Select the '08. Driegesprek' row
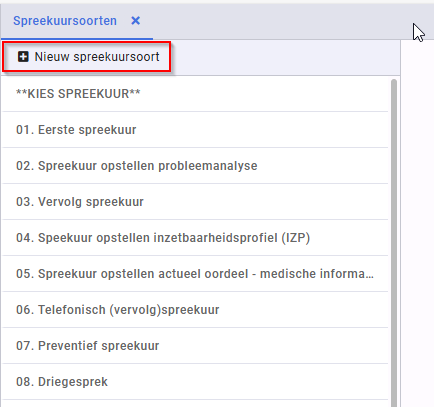 [x=195, y=382]
